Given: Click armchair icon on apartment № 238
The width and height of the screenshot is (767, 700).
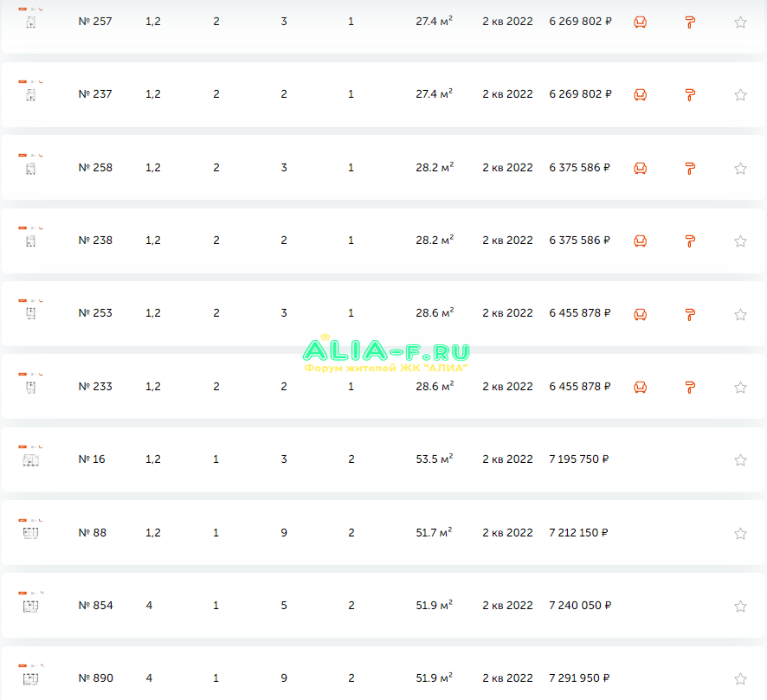Looking at the screenshot, I should click(640, 241).
